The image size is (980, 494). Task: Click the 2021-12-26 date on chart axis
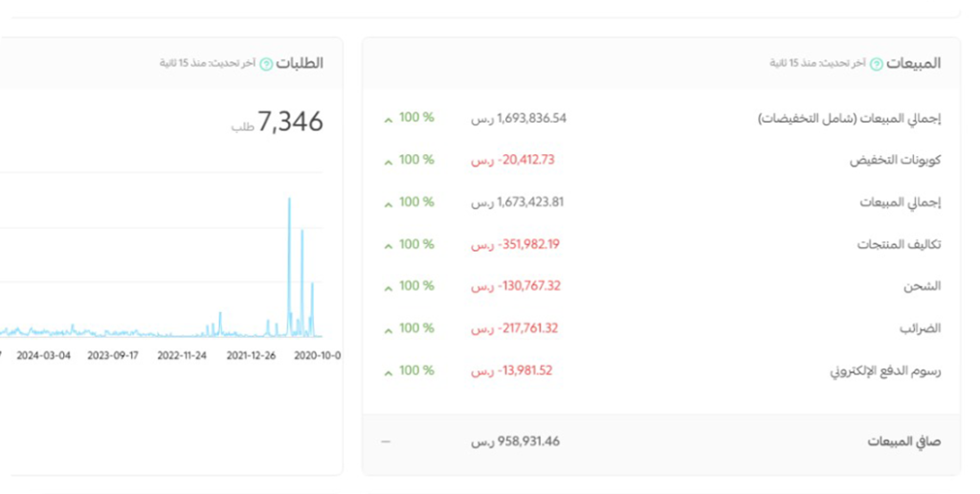[251, 355]
